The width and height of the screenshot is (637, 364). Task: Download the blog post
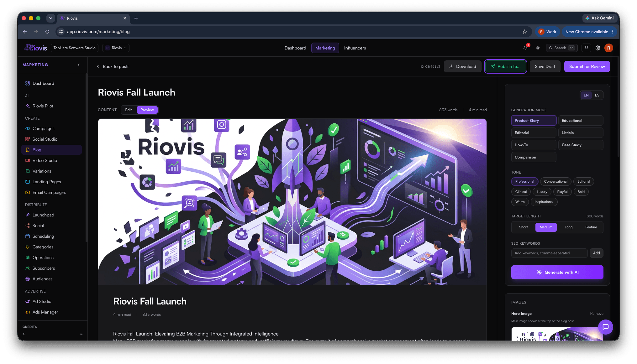[x=462, y=66]
